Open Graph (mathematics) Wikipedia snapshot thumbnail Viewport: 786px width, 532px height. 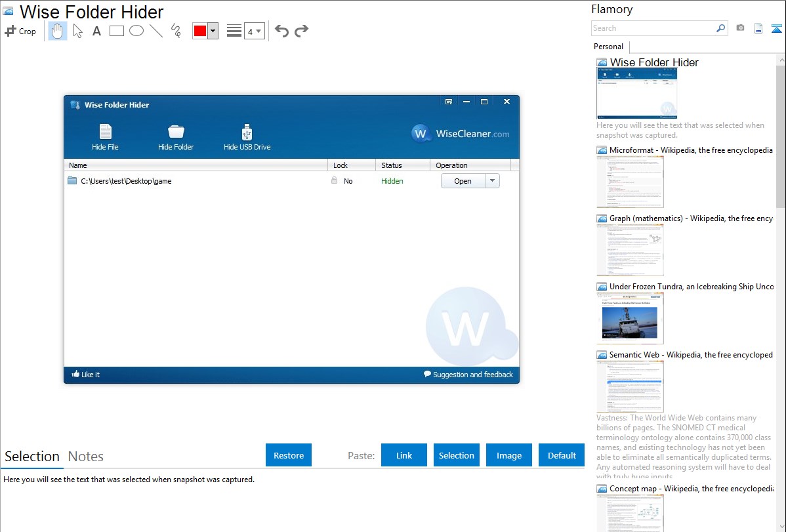(x=630, y=250)
